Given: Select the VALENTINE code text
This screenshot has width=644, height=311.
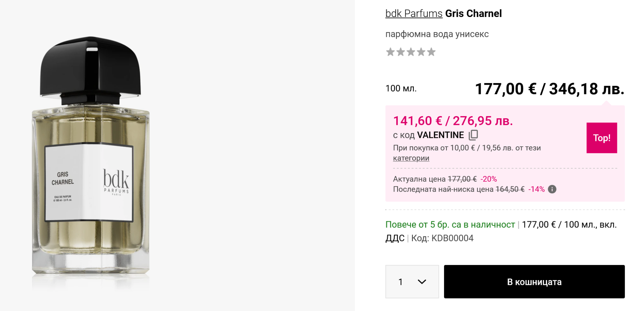Looking at the screenshot, I should pyautogui.click(x=440, y=135).
